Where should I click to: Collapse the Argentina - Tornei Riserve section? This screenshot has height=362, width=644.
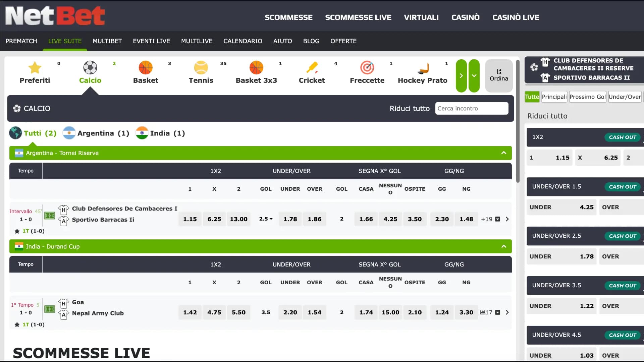[504, 153]
